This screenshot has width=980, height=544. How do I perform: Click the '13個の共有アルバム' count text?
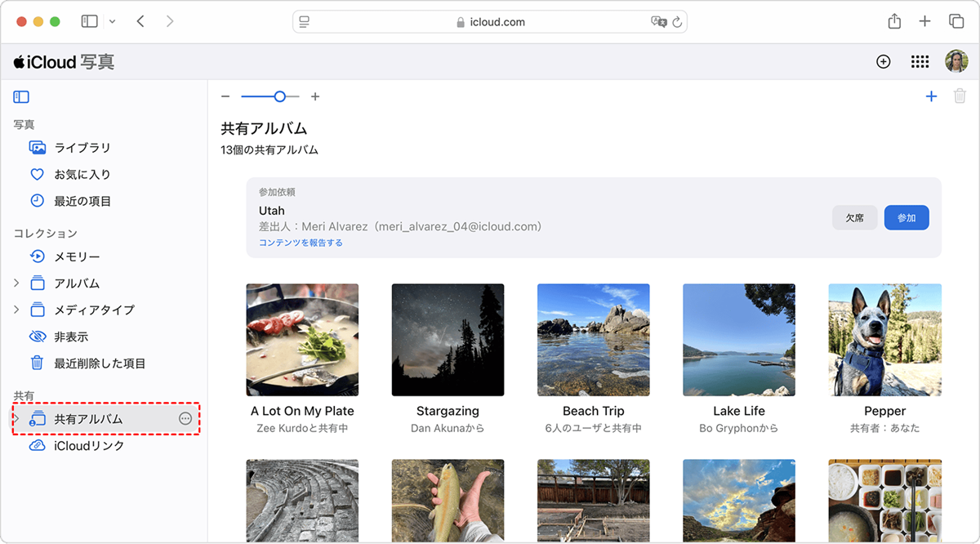click(269, 150)
